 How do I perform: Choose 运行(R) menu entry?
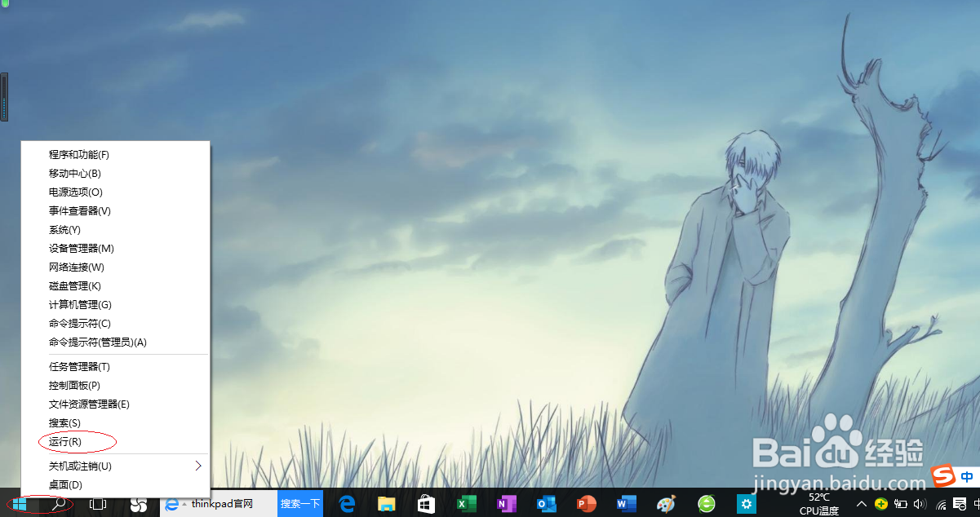click(115, 442)
